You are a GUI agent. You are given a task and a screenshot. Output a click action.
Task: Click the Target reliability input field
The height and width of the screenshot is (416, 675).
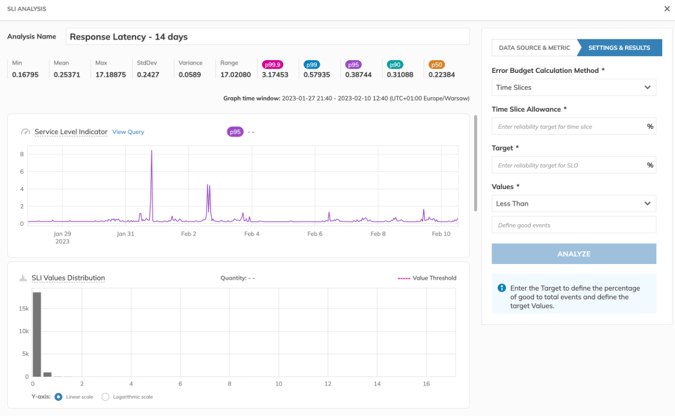568,165
